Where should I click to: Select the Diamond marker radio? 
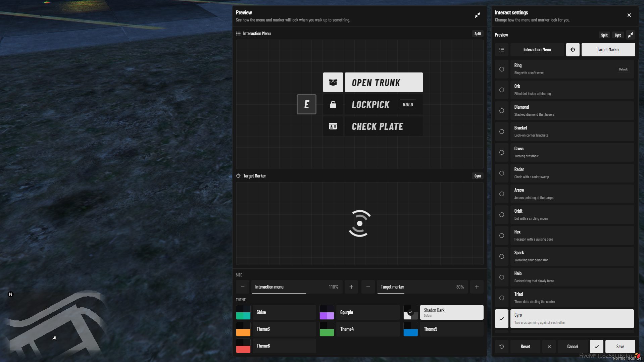[502, 111]
